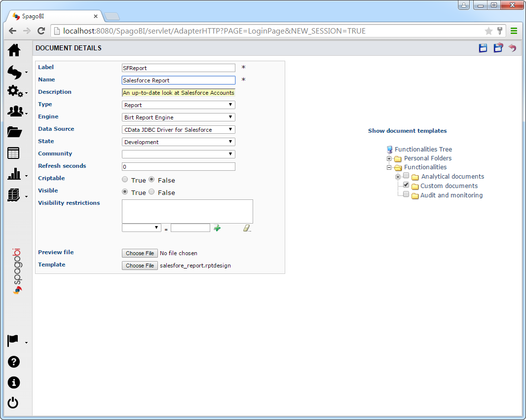This screenshot has width=526, height=420.
Task: Navigate home using the sidebar home icon
Action: [x=13, y=50]
